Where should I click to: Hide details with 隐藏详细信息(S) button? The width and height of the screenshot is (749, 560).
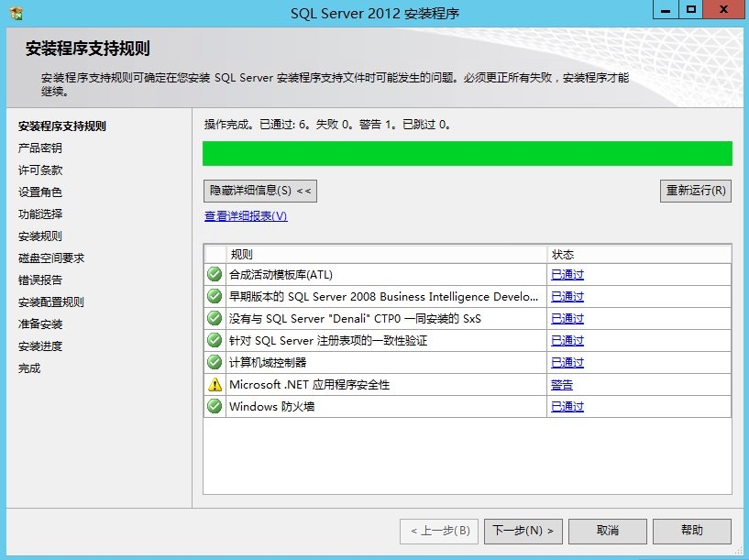click(x=259, y=191)
